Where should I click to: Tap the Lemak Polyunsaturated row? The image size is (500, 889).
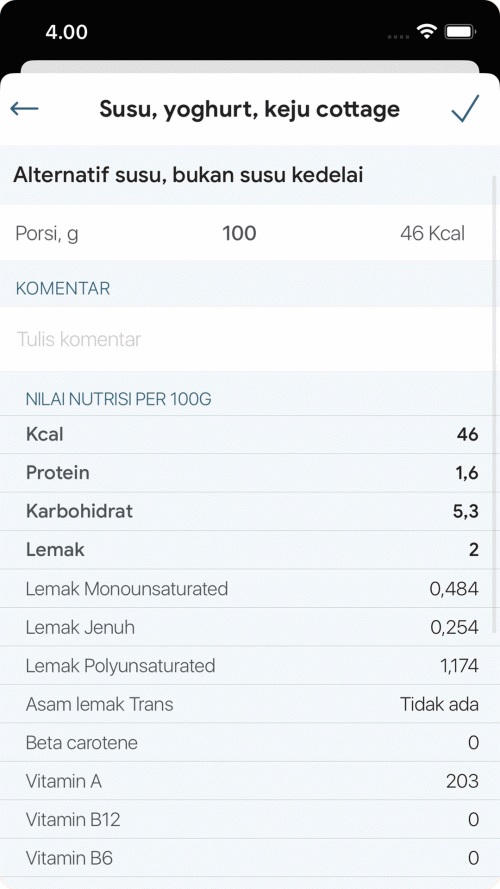pos(250,666)
